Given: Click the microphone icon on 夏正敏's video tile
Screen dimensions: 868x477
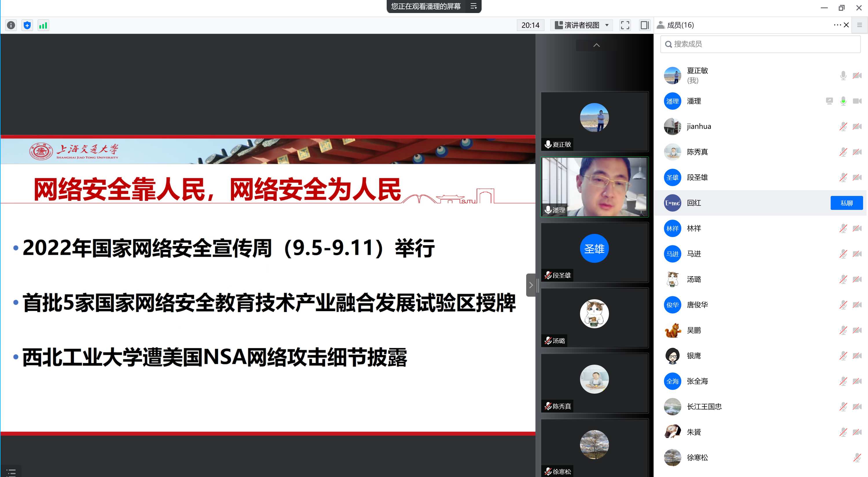Looking at the screenshot, I should pos(548,144).
